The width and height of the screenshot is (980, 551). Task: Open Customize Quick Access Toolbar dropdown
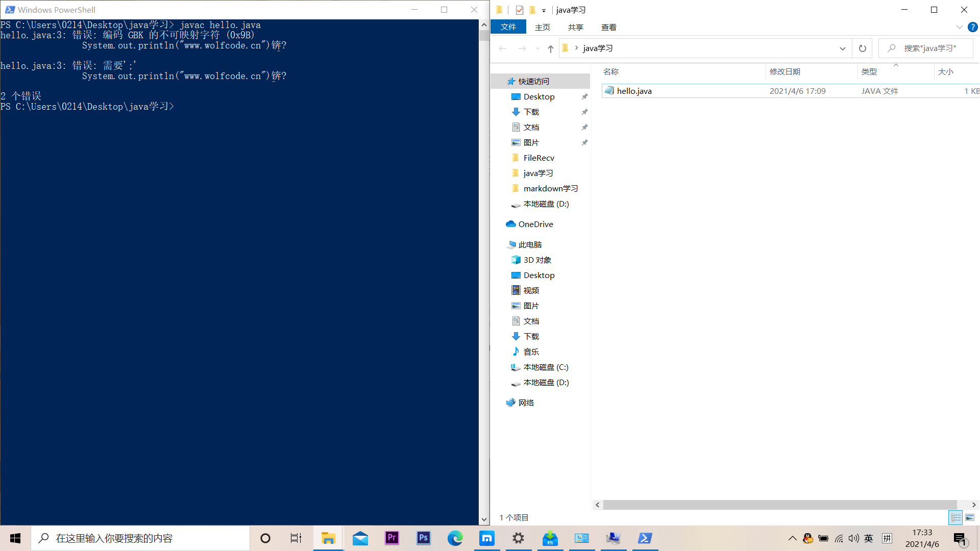544,10
